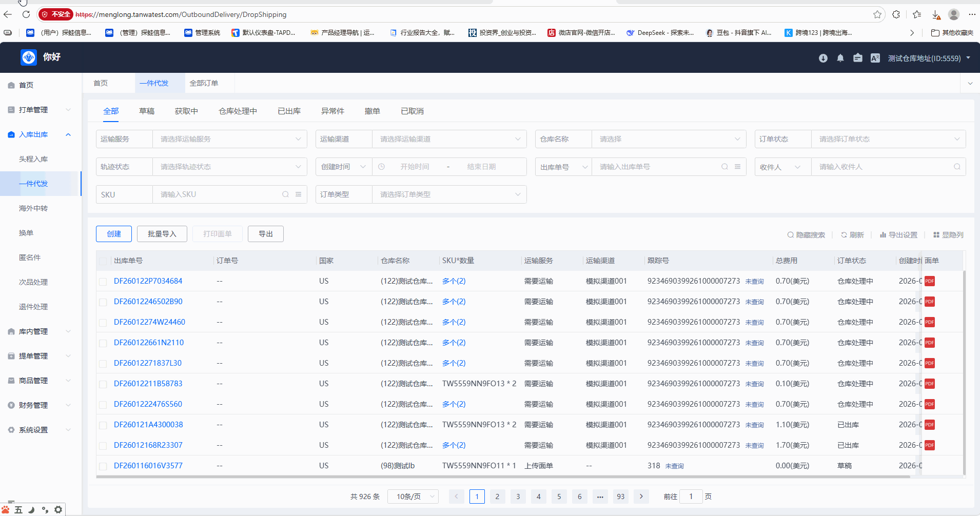Open order link DF260121A4300038
This screenshot has height=516, width=980.
(148, 425)
